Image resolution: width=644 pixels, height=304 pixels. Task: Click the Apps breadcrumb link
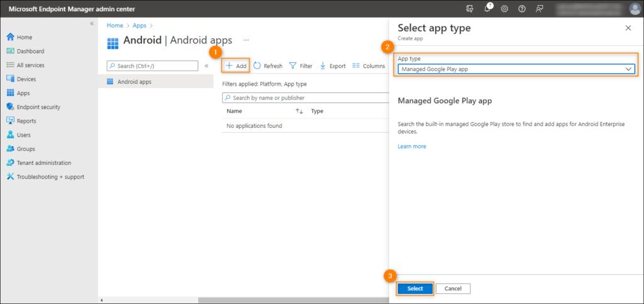(139, 25)
